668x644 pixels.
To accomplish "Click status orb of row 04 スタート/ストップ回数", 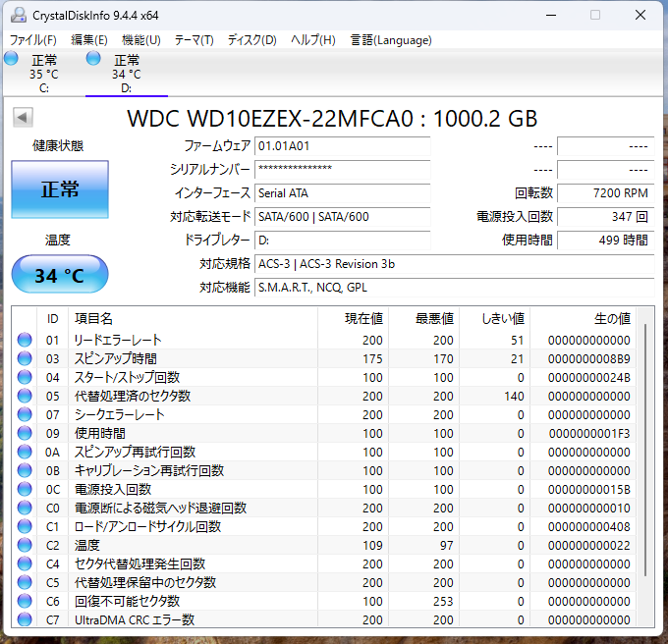I will point(25,378).
